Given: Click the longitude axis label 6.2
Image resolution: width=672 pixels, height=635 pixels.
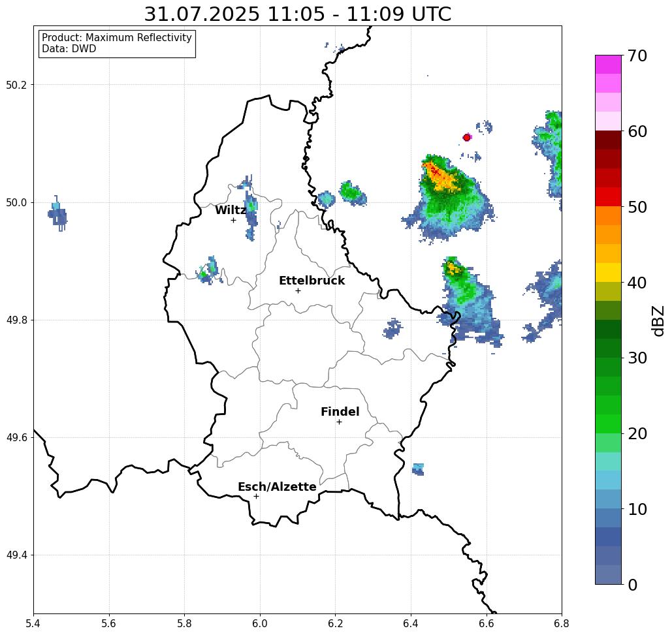Looking at the screenshot, I should (335, 623).
